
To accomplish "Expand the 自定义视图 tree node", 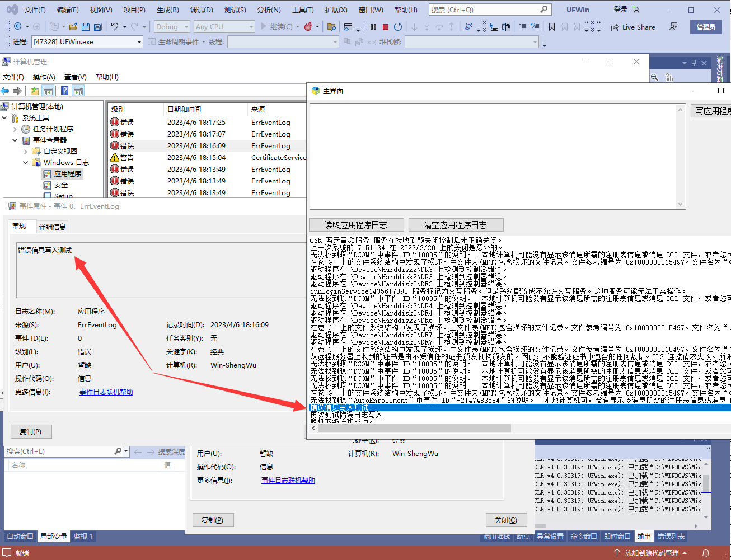I will [26, 151].
